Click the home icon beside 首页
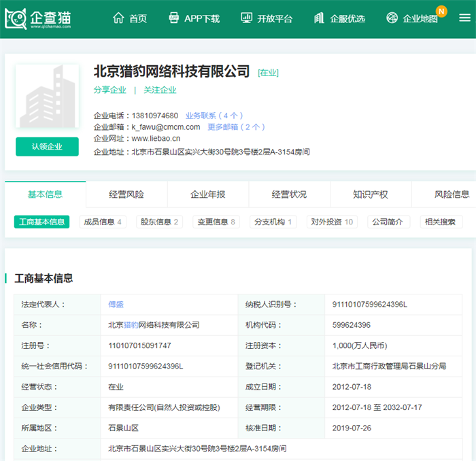 (118, 18)
